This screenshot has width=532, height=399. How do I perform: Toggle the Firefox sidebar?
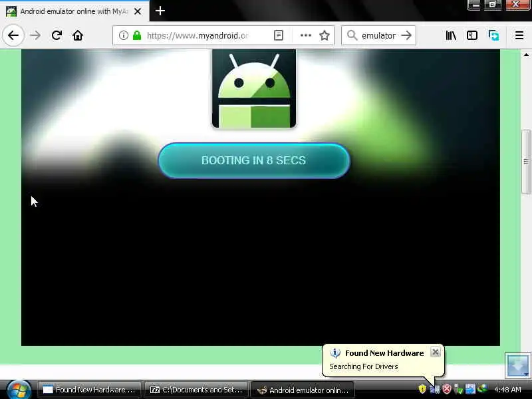472,35
